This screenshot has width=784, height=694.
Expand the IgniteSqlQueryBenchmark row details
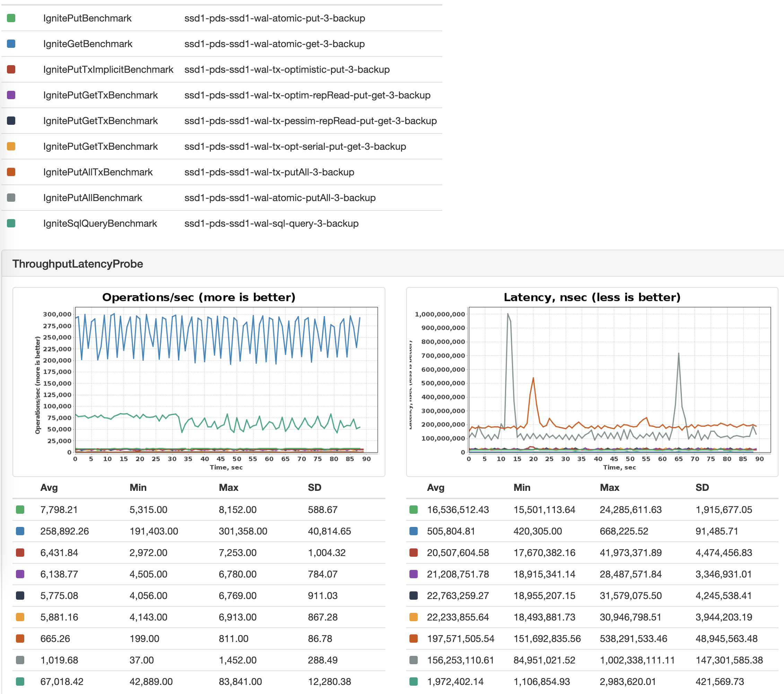(x=100, y=223)
